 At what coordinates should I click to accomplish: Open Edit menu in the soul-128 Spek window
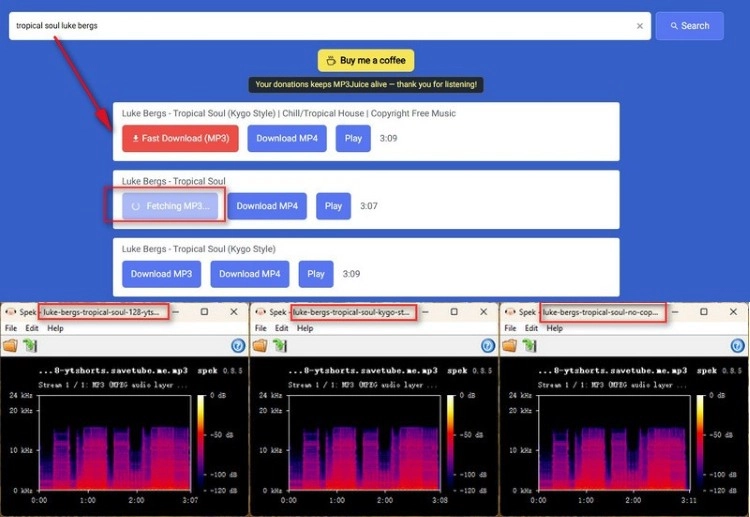click(x=32, y=328)
